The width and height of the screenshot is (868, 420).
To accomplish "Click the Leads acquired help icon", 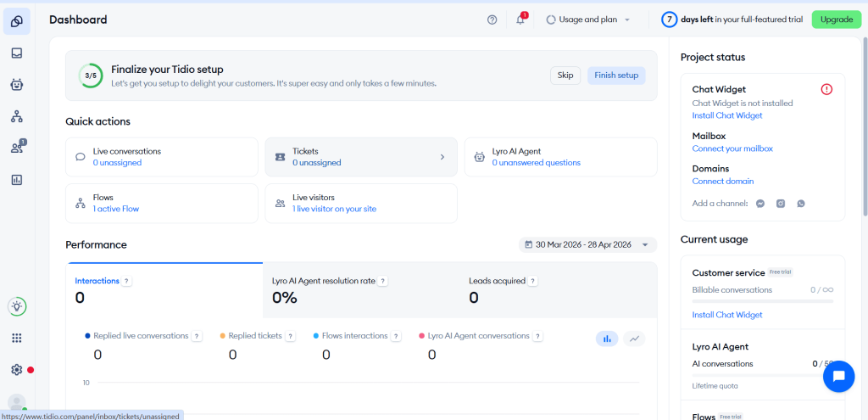I will pyautogui.click(x=532, y=282).
